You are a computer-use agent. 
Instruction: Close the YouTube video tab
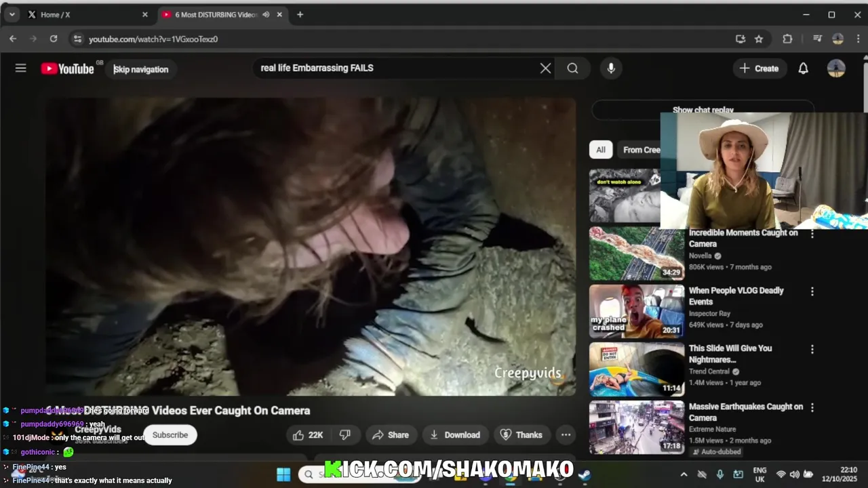point(279,14)
